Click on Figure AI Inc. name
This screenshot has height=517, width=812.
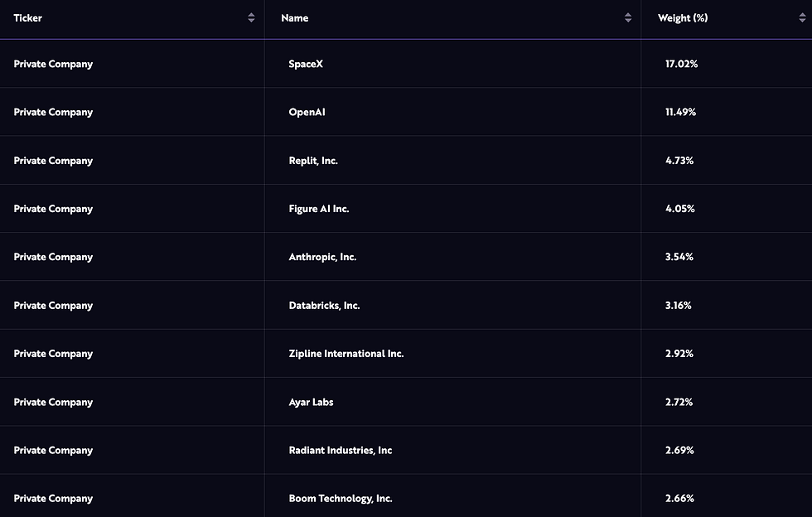319,209
